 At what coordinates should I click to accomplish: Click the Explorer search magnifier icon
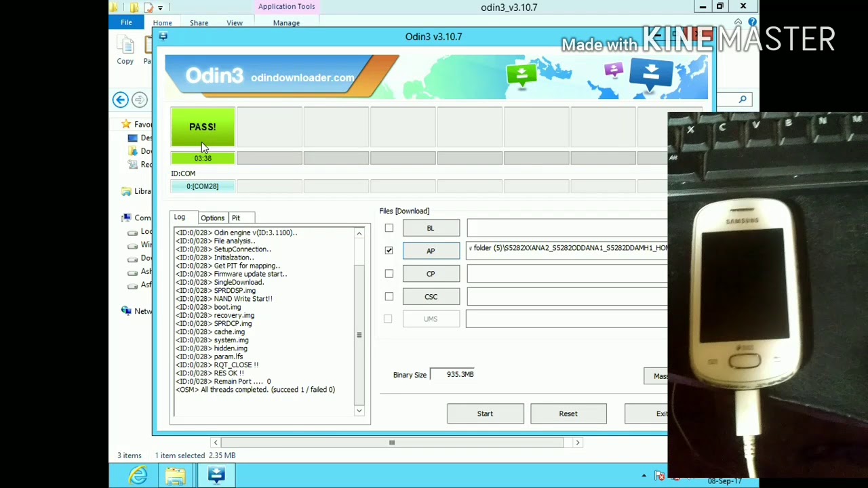coord(743,100)
